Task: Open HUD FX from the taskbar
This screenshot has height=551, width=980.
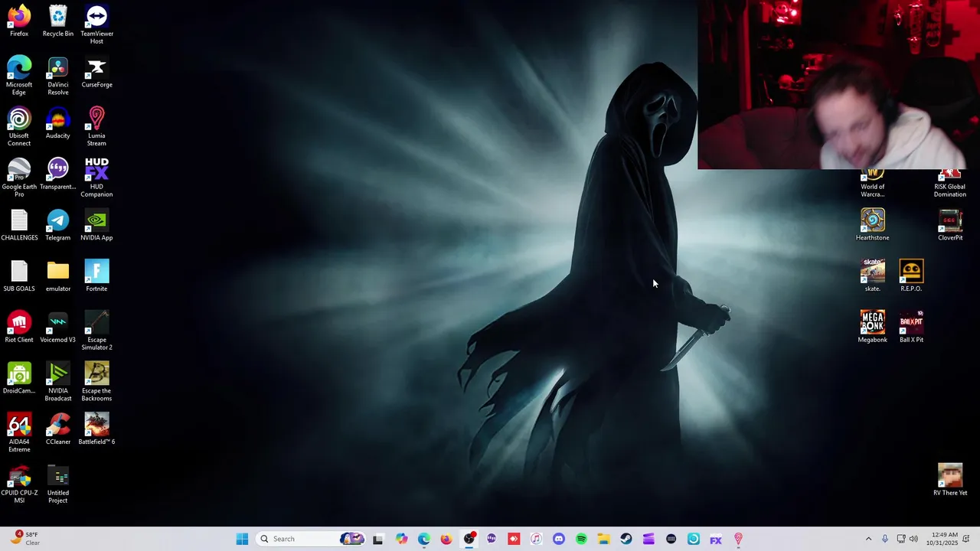Action: [716, 539]
